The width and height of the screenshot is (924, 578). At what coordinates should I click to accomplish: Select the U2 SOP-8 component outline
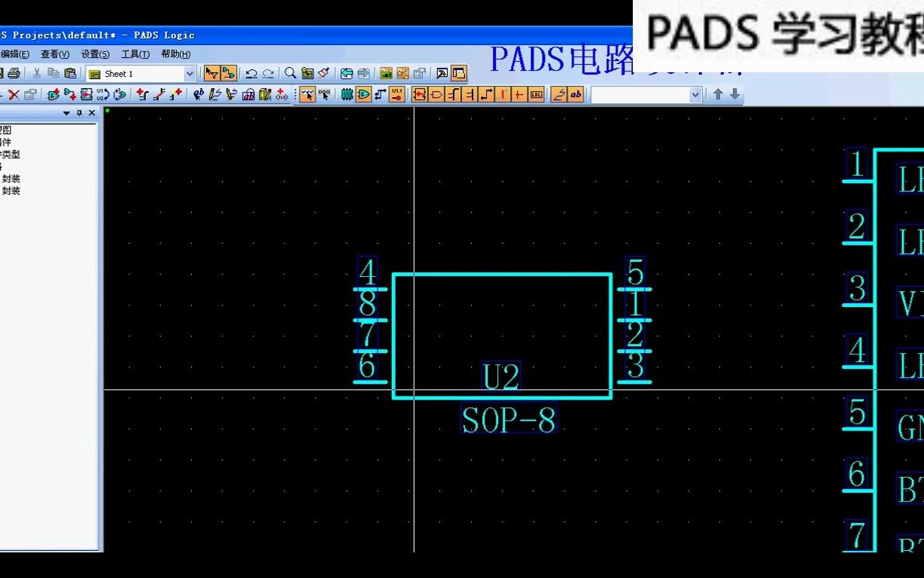click(x=500, y=275)
